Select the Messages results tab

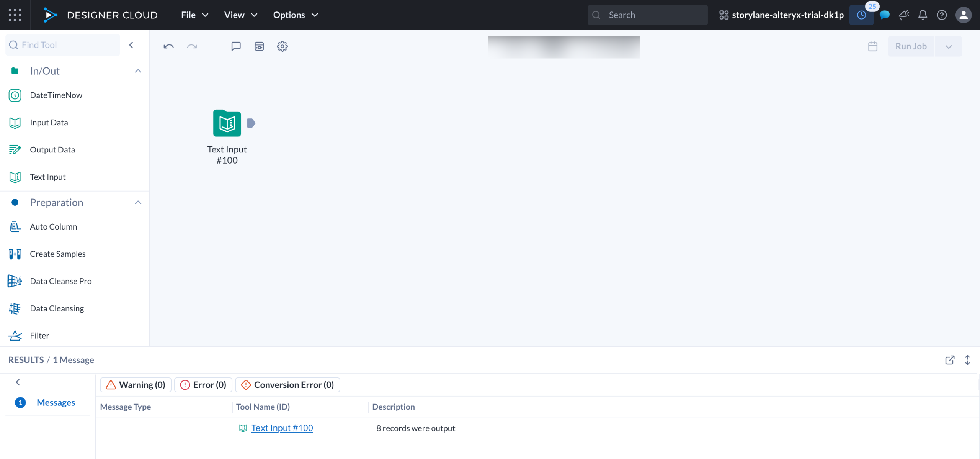coord(56,402)
